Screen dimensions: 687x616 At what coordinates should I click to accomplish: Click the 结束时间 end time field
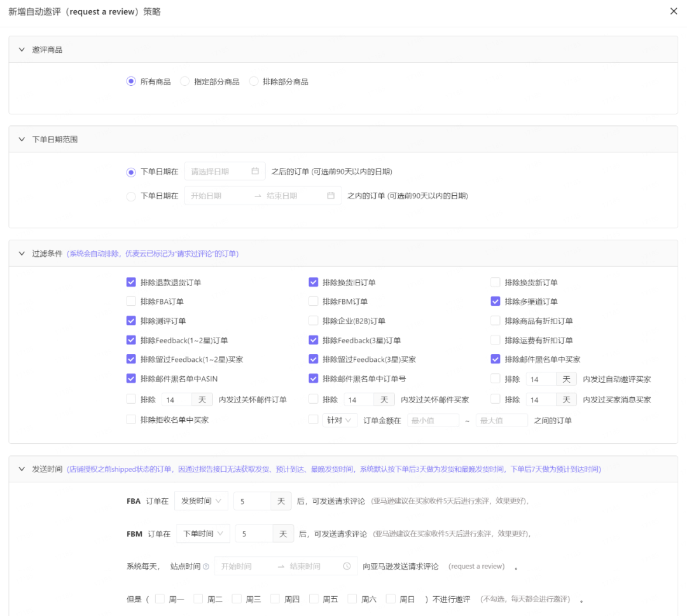(x=312, y=566)
